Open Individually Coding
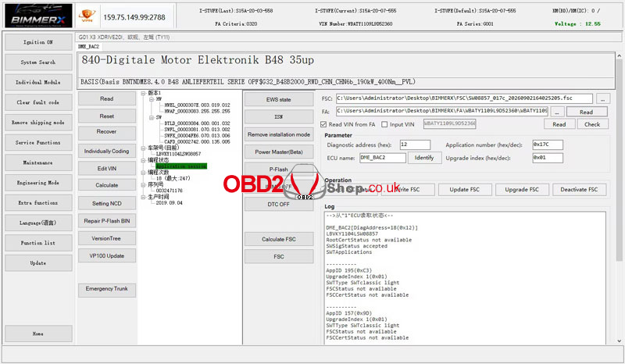This screenshot has height=364, width=625. pos(107,151)
